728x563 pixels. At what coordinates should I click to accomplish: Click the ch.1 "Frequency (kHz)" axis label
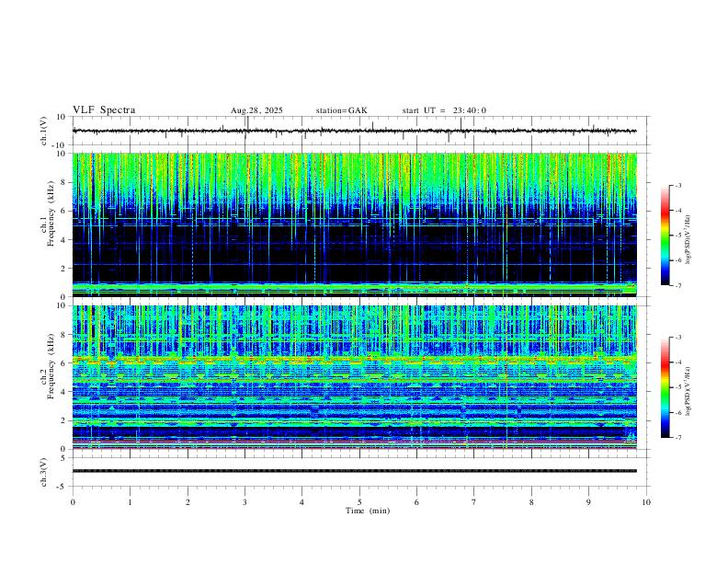coord(51,213)
